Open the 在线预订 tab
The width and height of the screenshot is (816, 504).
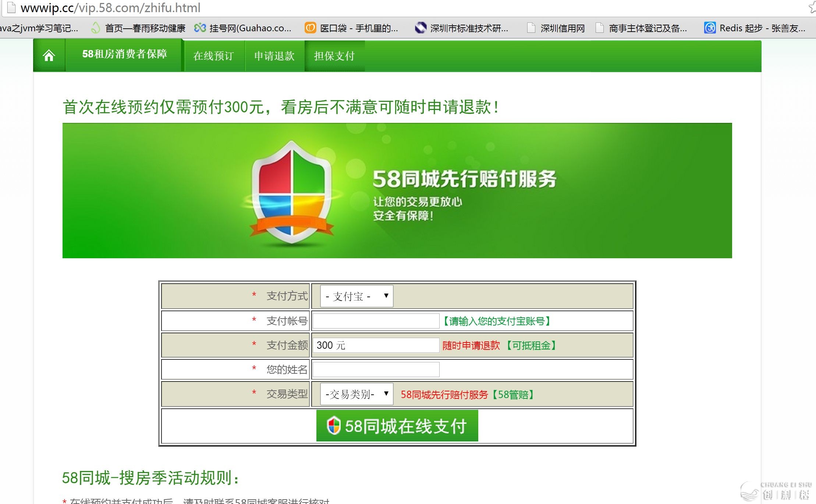(214, 56)
